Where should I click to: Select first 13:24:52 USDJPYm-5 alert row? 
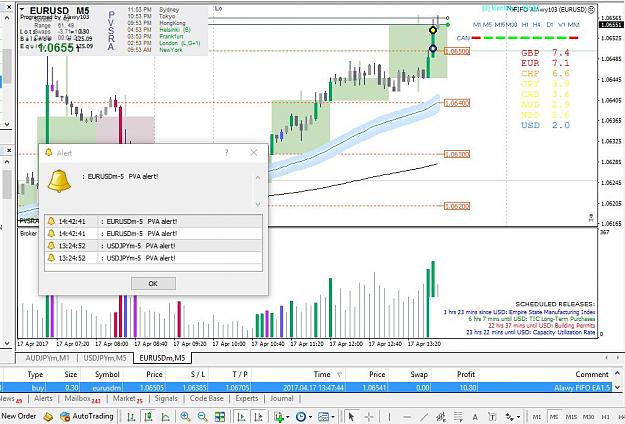pyautogui.click(x=153, y=245)
